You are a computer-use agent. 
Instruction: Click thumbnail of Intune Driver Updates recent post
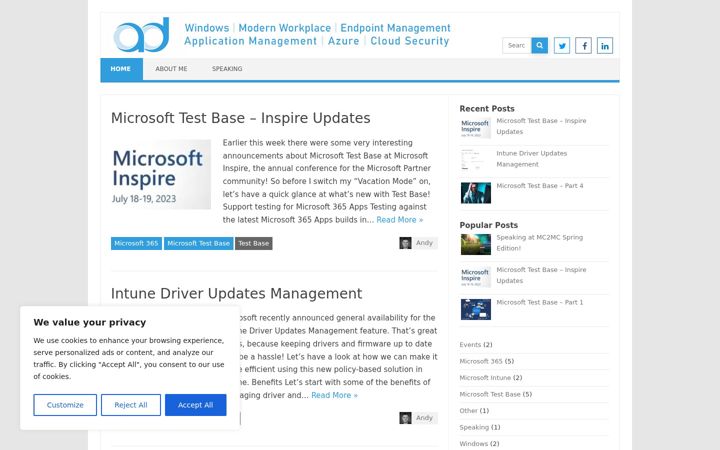click(476, 160)
